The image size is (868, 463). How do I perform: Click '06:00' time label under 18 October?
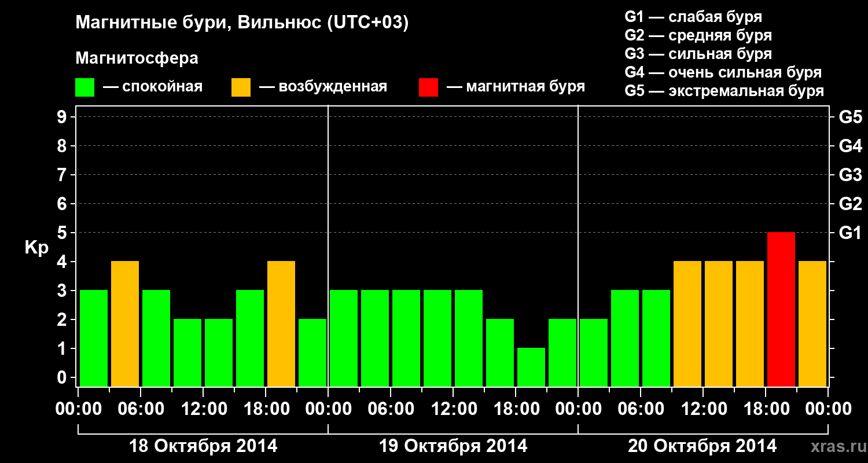[141, 409]
